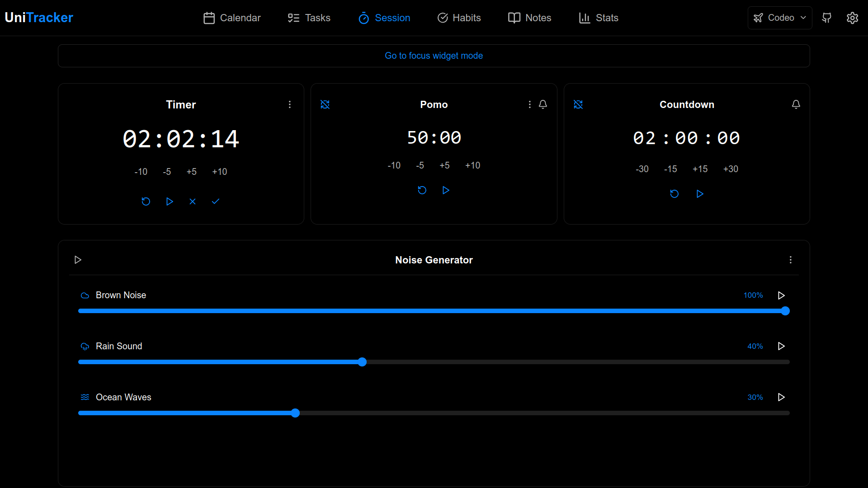
Task: Adjust the Rain Sound volume slider
Action: (x=362, y=362)
